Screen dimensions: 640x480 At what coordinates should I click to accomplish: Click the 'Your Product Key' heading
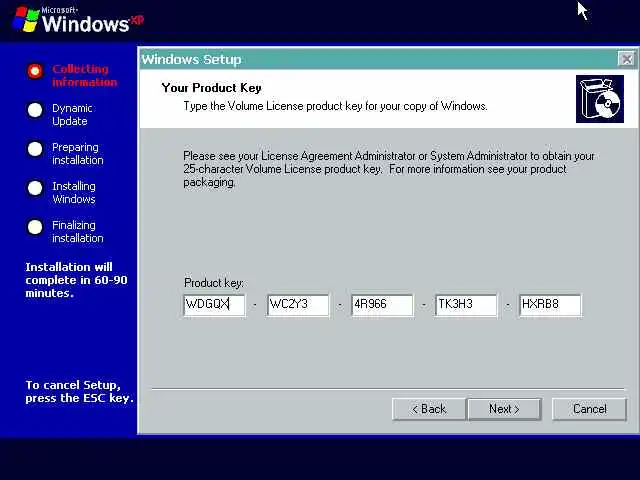click(211, 88)
